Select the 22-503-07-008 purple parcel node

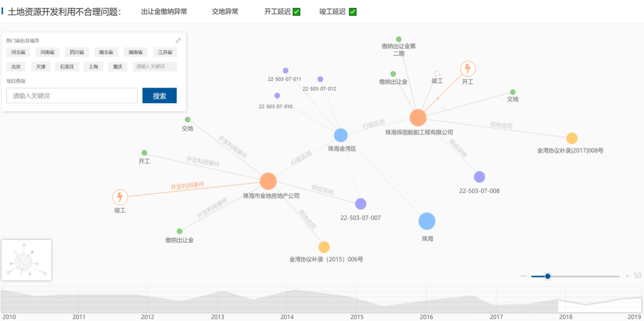479,177
